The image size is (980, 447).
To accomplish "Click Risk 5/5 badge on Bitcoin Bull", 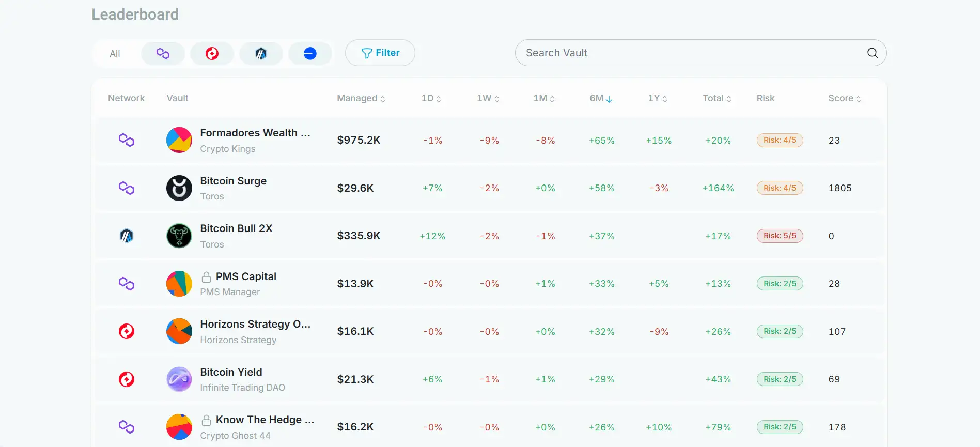I will [x=780, y=236].
